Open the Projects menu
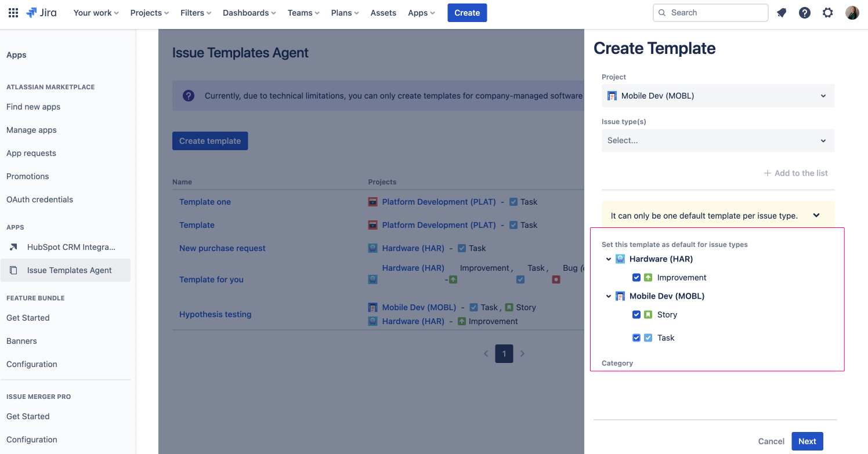This screenshot has height=454, width=868. coord(149,12)
